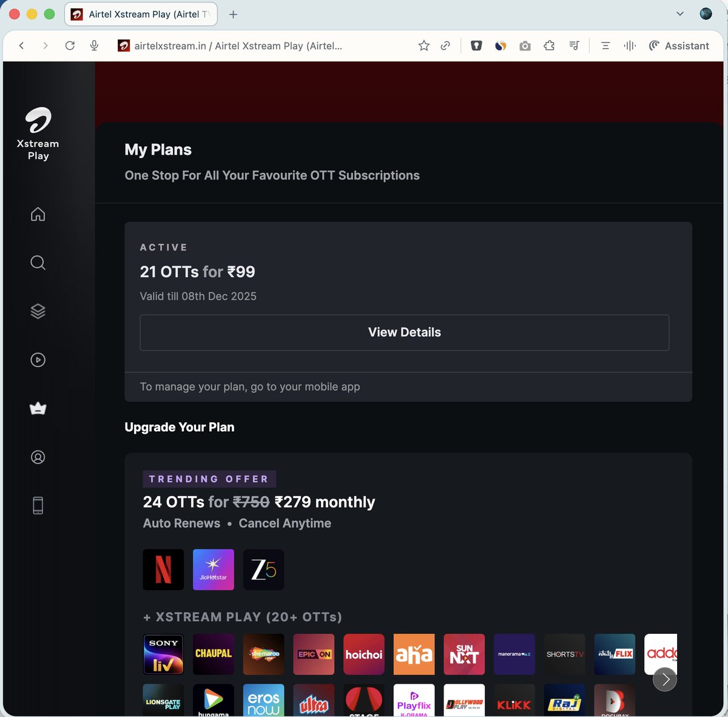The width and height of the screenshot is (728, 717).
Task: Click the aha logo tile
Action: tap(414, 655)
